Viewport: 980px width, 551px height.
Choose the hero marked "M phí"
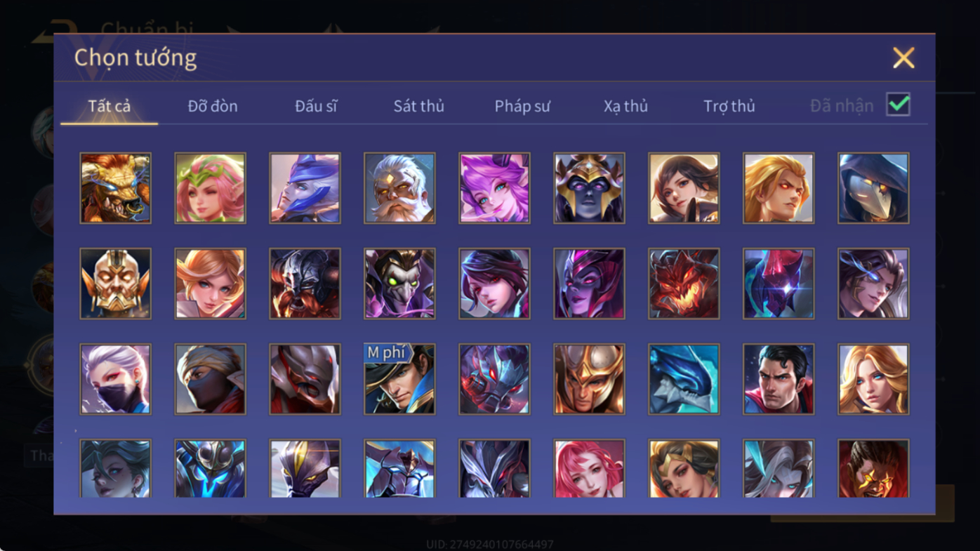(x=399, y=379)
